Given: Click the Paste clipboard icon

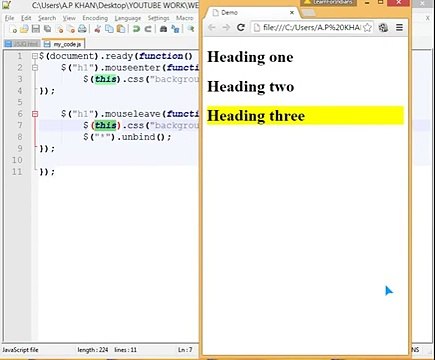Looking at the screenshot, I should click(x=121, y=29).
